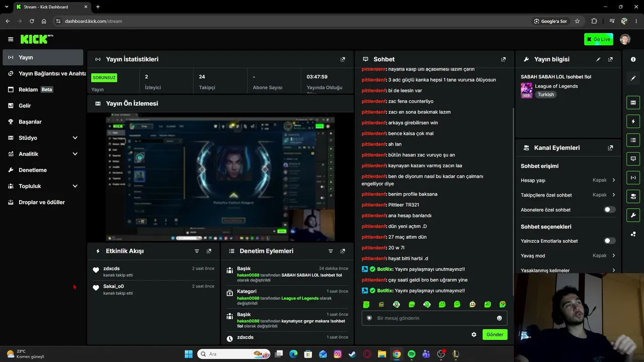The height and width of the screenshot is (362, 644).
Task: Click the League of Legends category cover art
Action: click(x=526, y=90)
